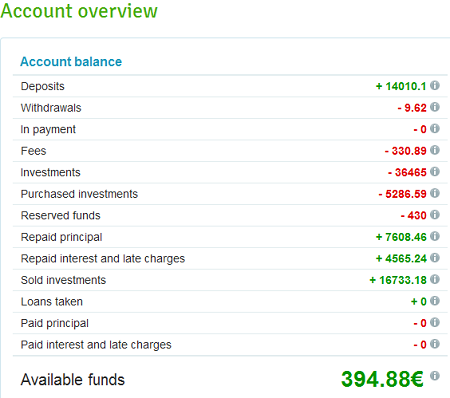Show info for Repaid principal row
The width and height of the screenshot is (450, 398).
(435, 236)
